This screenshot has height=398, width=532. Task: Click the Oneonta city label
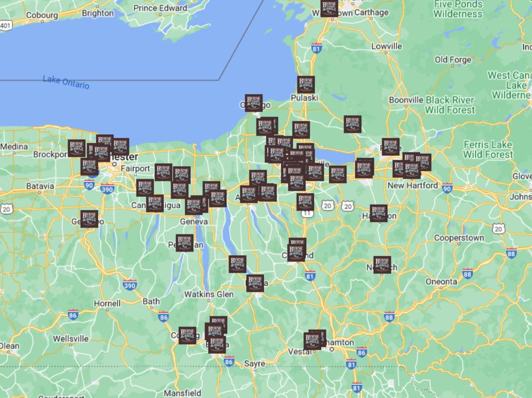tap(441, 282)
